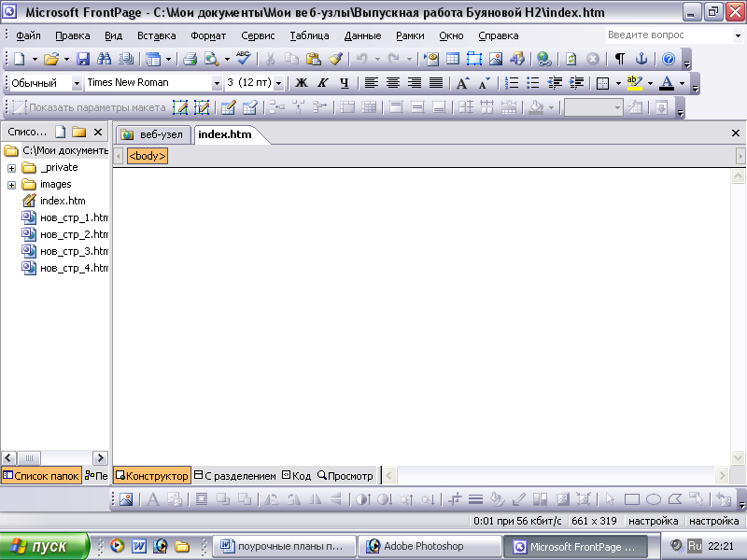Click the binoculars Find icon
Screen dimensions: 747x560
tap(104, 59)
